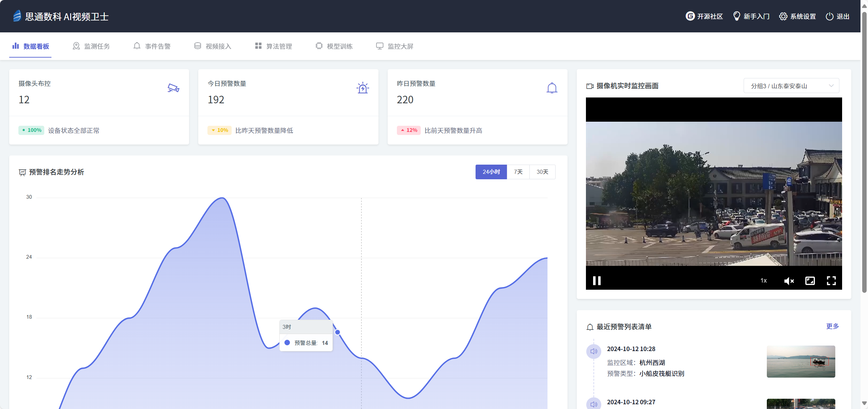
Task: Click the bell icon on 昨日预警数量 card
Action: [x=552, y=88]
